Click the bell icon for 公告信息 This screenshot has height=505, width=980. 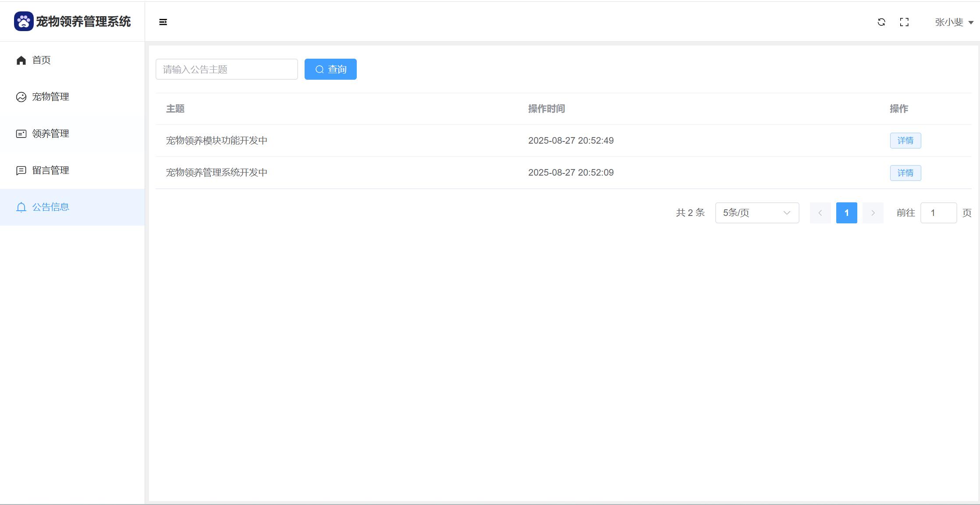tap(21, 207)
